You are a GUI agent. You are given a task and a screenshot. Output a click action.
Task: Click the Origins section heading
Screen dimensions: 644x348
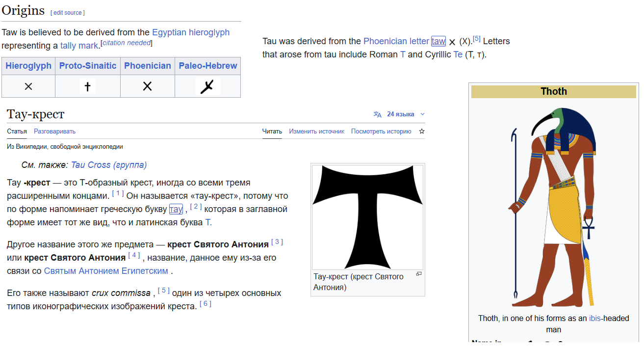23,10
